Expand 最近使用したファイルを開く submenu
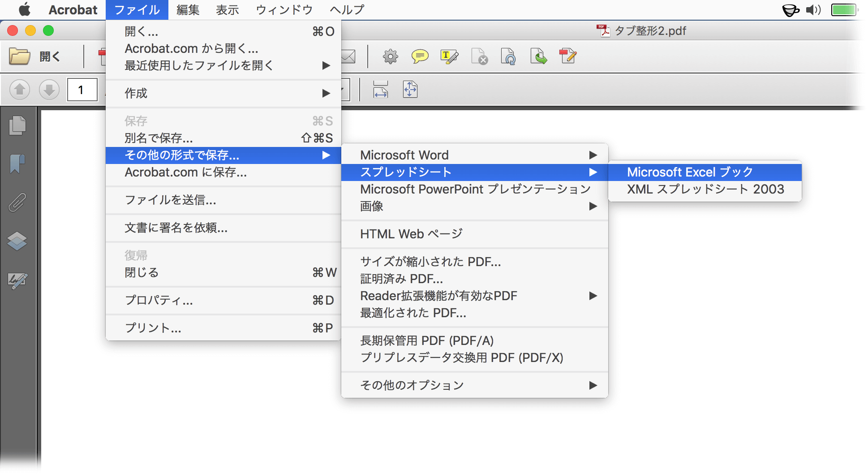 pos(223,65)
